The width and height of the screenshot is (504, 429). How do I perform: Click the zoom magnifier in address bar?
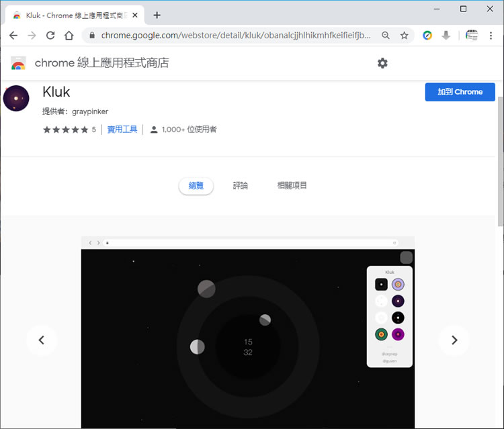point(386,36)
